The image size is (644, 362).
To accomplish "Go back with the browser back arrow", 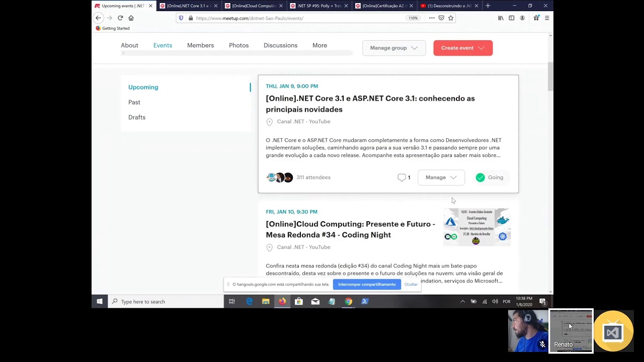I will click(99, 18).
